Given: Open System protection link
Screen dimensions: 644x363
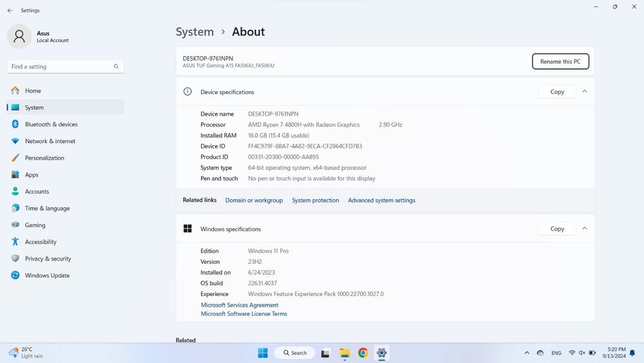Looking at the screenshot, I should pos(316,201).
